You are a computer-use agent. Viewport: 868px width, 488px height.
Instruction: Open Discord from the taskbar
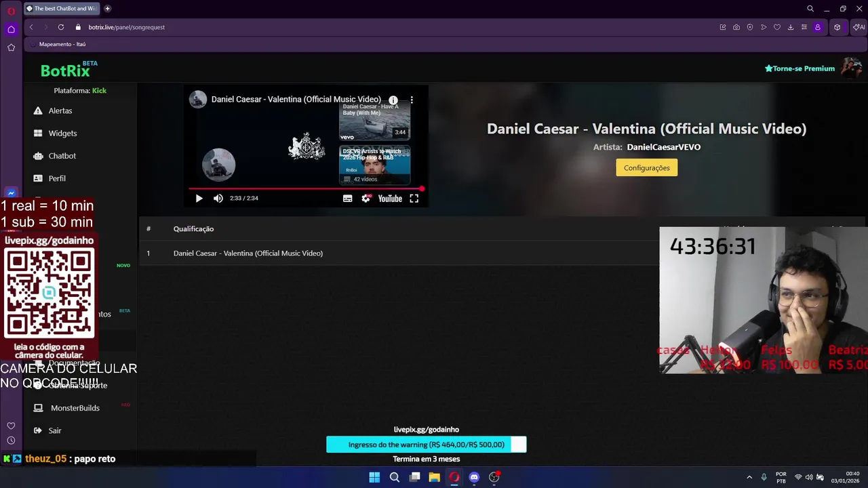474,477
